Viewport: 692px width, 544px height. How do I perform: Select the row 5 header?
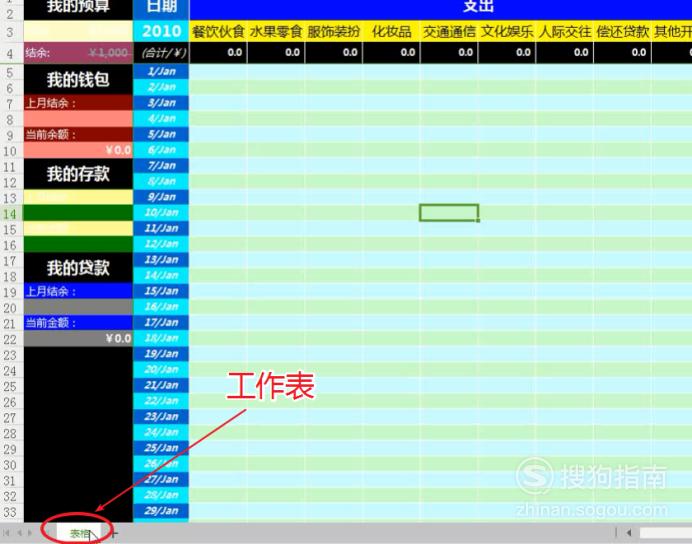click(x=11, y=73)
